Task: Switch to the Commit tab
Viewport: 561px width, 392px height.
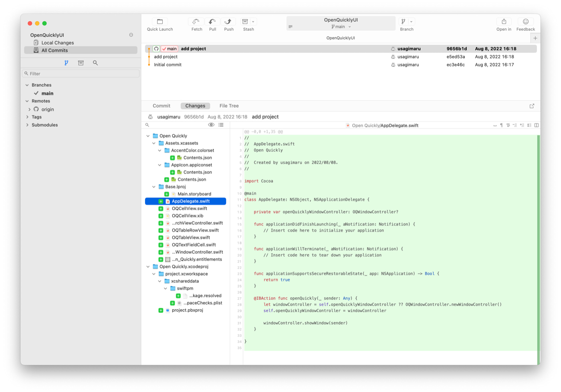Action: (x=161, y=106)
